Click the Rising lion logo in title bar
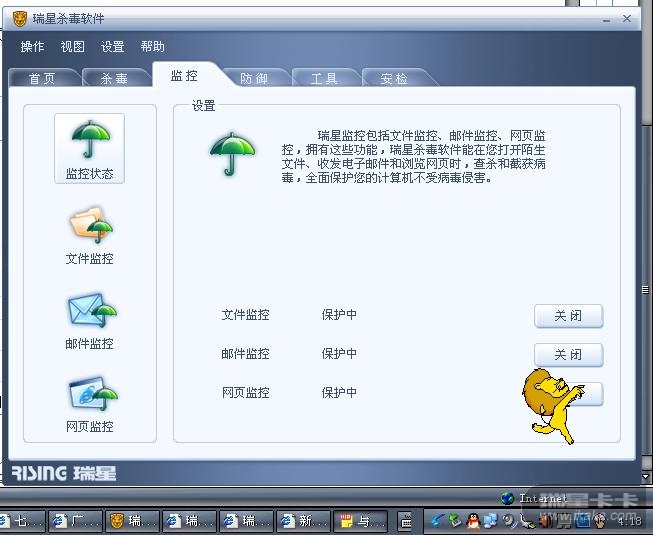The width and height of the screenshot is (653, 535). pyautogui.click(x=20, y=18)
